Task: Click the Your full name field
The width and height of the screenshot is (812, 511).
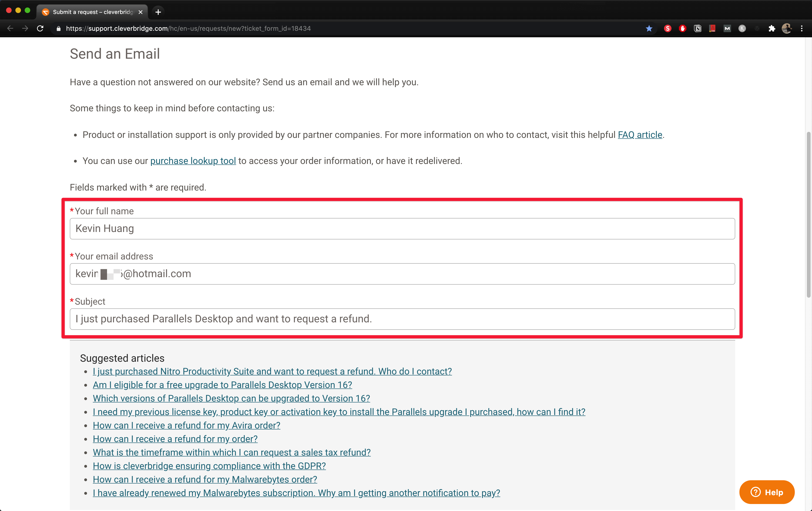Action: click(402, 228)
